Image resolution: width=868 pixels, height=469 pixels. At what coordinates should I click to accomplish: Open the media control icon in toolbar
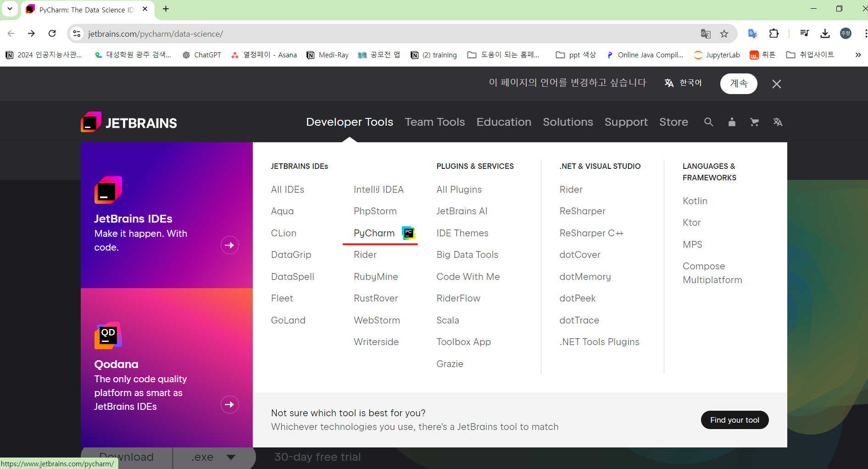(x=804, y=33)
